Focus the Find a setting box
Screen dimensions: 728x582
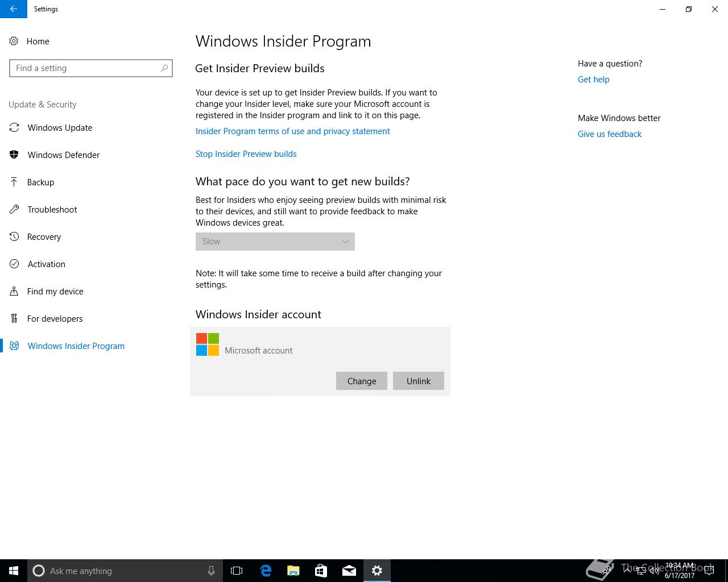[91, 68]
